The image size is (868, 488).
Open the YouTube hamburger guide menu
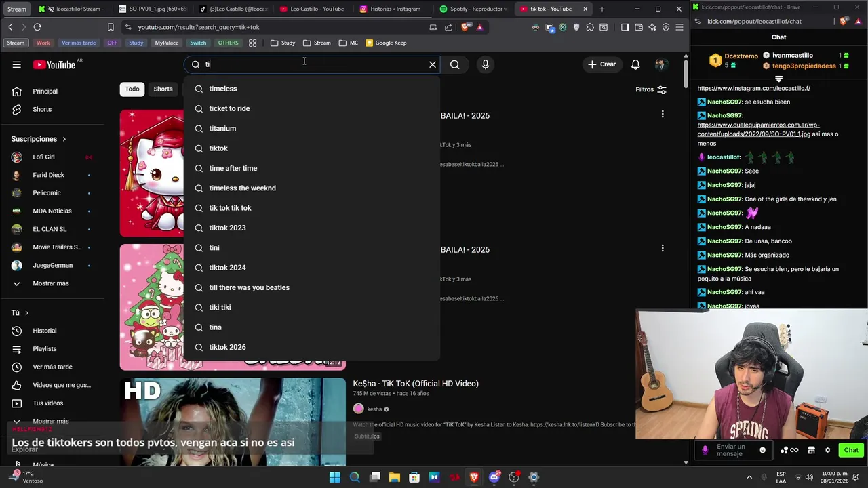[x=16, y=64]
